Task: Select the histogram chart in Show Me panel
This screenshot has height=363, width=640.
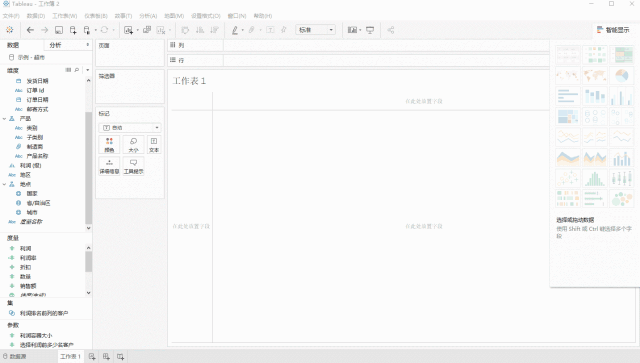Action: click(595, 178)
